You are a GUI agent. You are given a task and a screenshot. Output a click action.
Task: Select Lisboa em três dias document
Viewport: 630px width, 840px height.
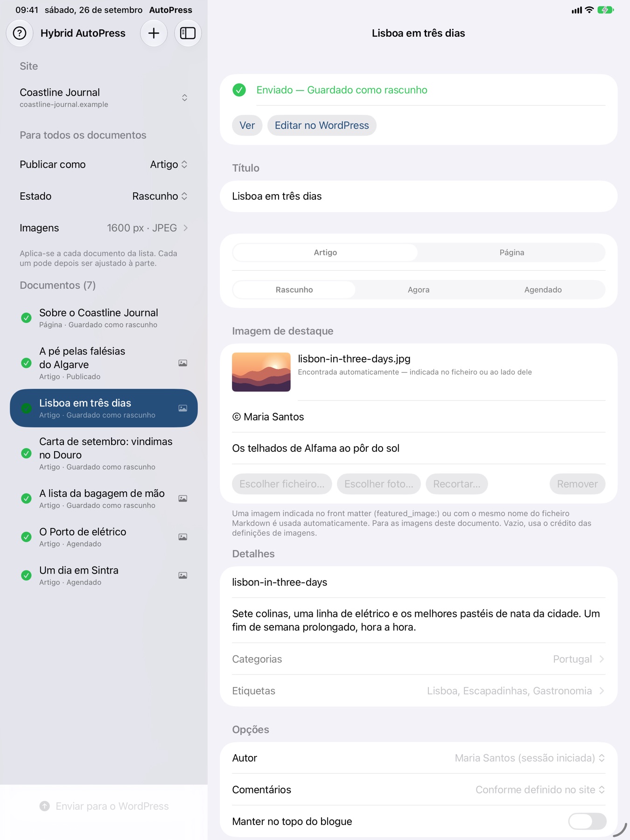pos(104,408)
